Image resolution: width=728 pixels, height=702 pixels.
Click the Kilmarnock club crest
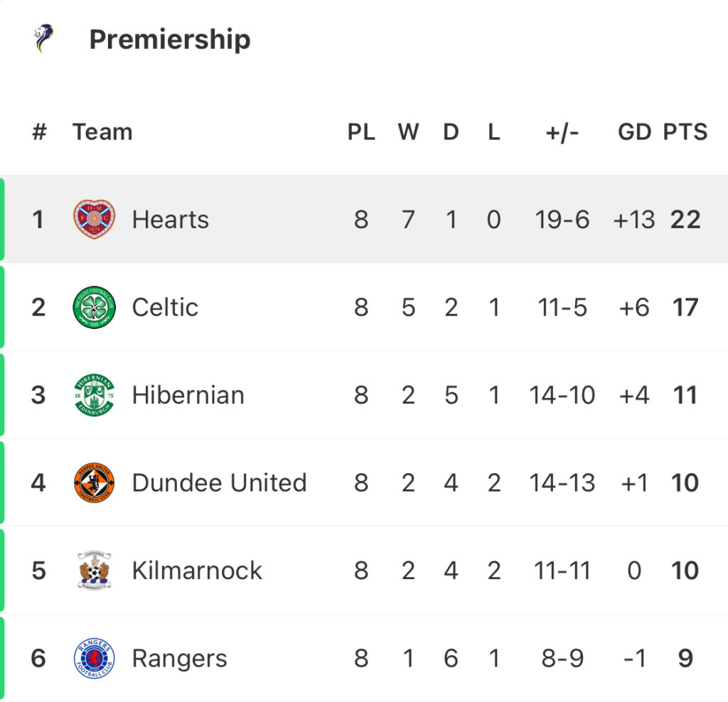95,571
